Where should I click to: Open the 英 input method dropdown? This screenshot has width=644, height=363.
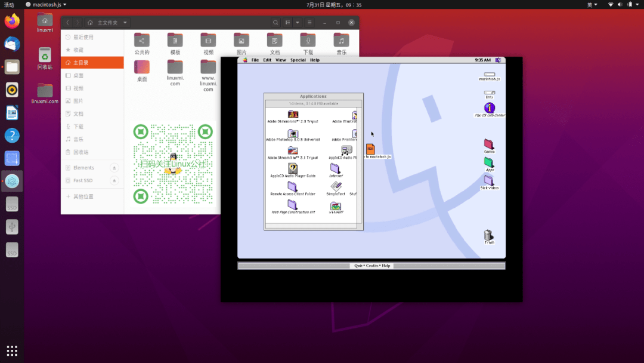[x=592, y=5]
